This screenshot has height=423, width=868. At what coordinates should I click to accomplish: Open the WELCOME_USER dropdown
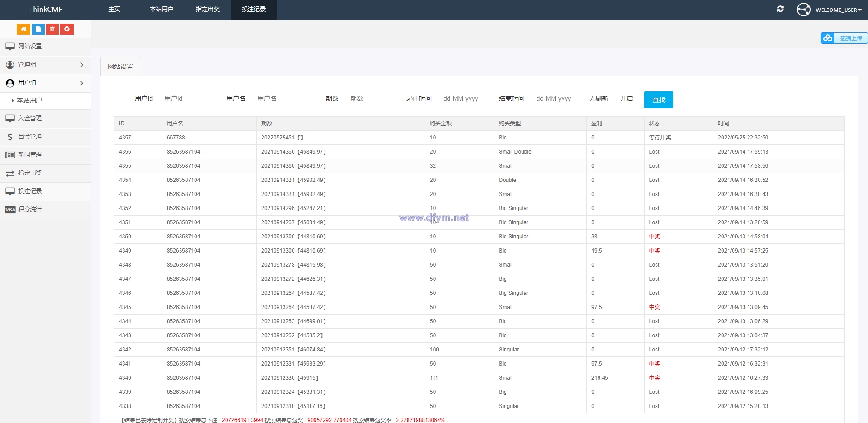838,10
